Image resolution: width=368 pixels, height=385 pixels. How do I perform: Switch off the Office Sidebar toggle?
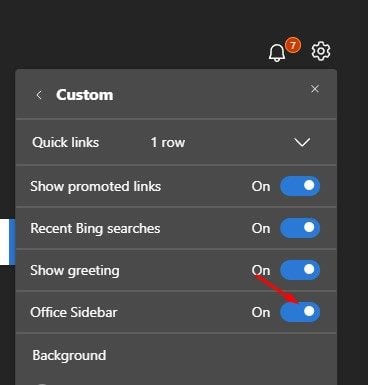pyautogui.click(x=300, y=312)
